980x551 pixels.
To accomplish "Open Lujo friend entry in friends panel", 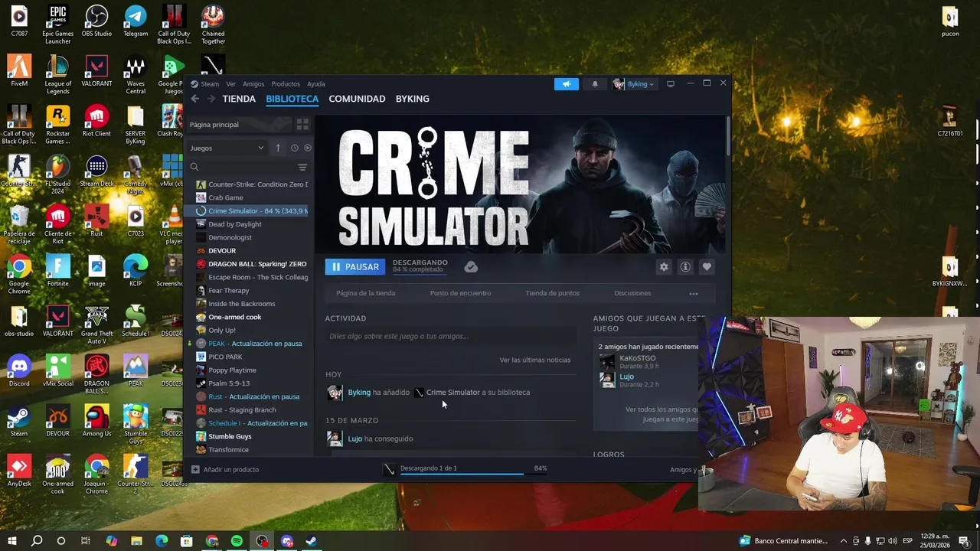I will (626, 377).
